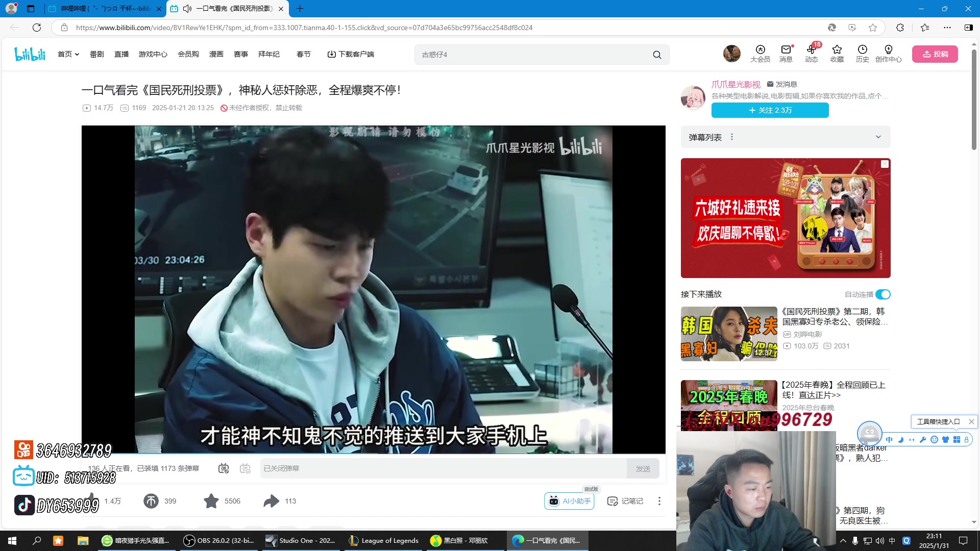Click the 下载客户端 link
This screenshot has height=551, width=980.
tap(351, 54)
